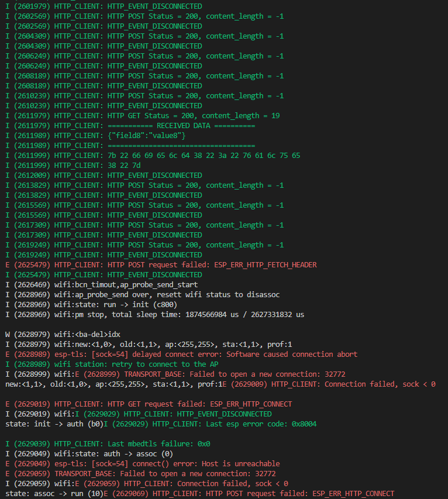This screenshot has height=499, width=448.
Task: Click the 2610239 HTTP POST Status line
Action: (144, 96)
